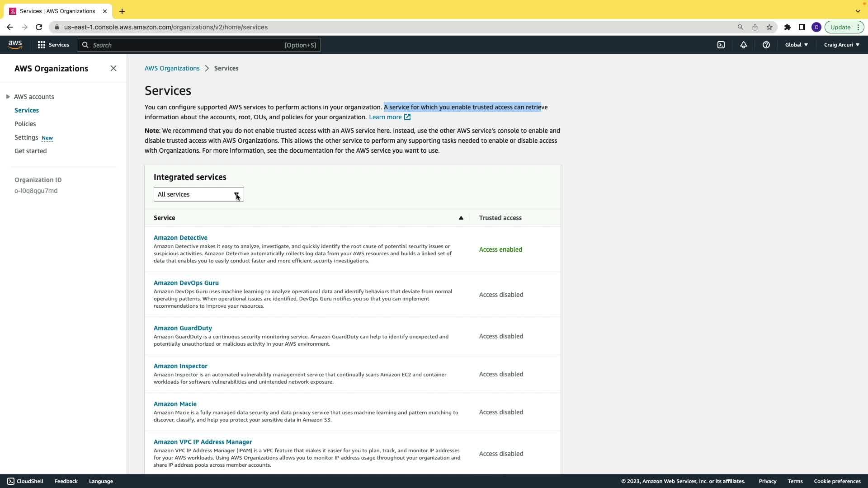
Task: Open CloudShell from the top navigation bar
Action: point(721,45)
